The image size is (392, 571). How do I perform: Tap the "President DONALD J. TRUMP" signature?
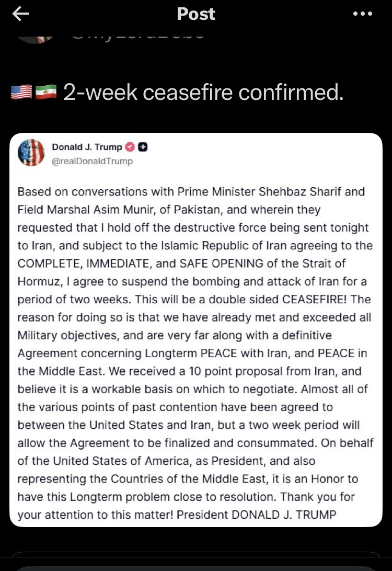(x=256, y=515)
